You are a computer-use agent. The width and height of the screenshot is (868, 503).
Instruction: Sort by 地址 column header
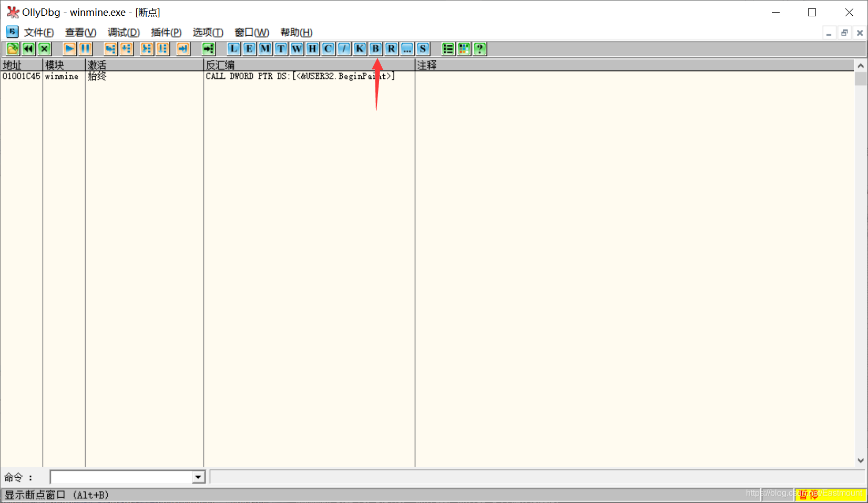click(22, 65)
